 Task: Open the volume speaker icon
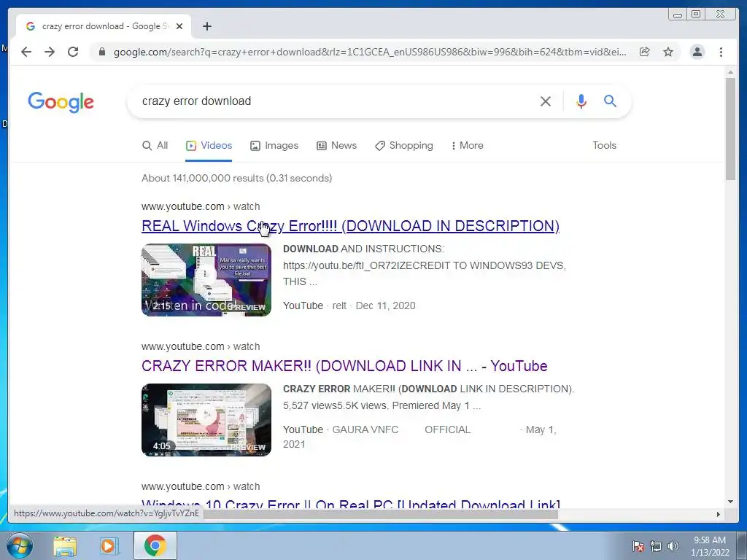pyautogui.click(x=673, y=546)
